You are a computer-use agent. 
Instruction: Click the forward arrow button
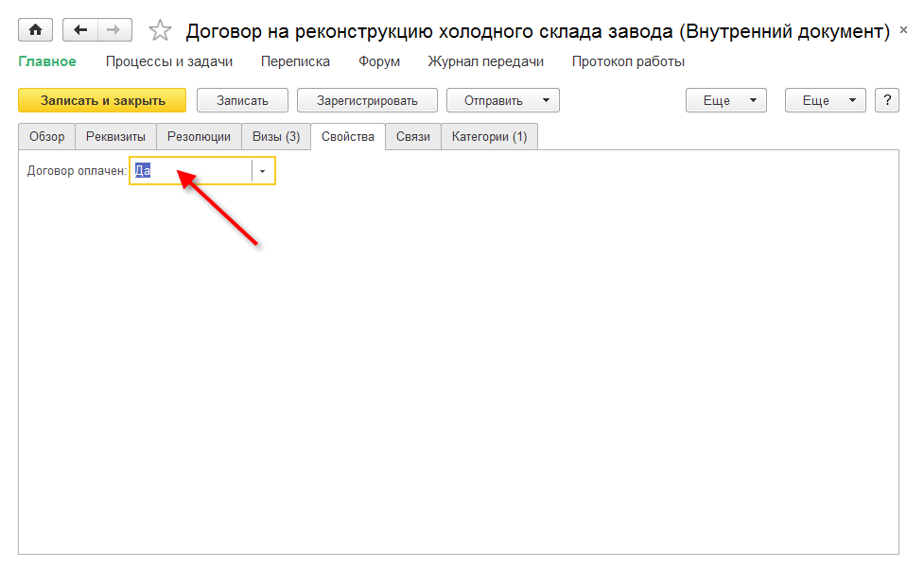tap(113, 30)
